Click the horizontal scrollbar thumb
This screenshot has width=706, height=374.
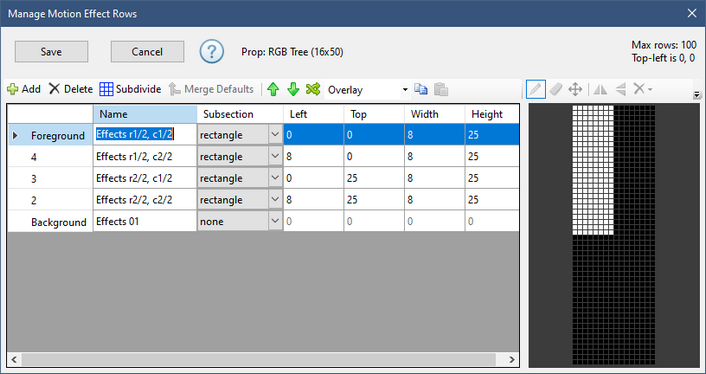tap(258, 359)
